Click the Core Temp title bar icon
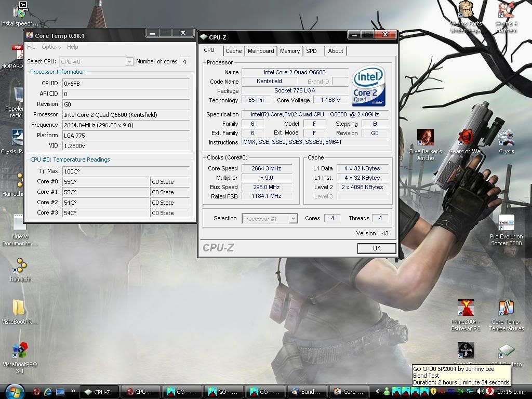The height and width of the screenshot is (399, 532). (30, 35)
